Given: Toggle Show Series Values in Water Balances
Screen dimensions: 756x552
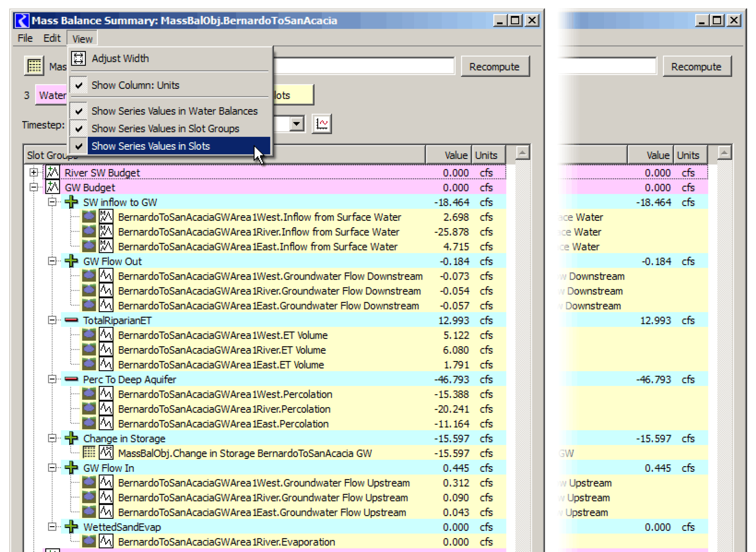Looking at the screenshot, I should pyautogui.click(x=174, y=111).
